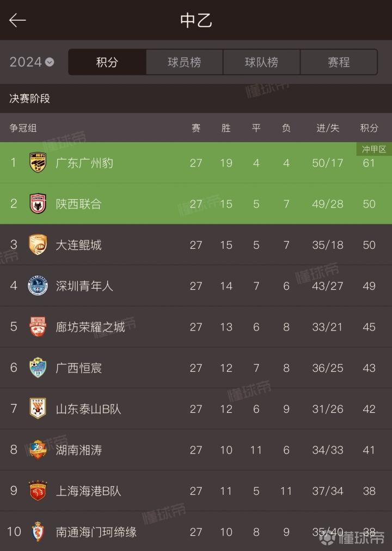Tap the back arrow icon
The height and width of the screenshot is (551, 392).
tap(17, 21)
